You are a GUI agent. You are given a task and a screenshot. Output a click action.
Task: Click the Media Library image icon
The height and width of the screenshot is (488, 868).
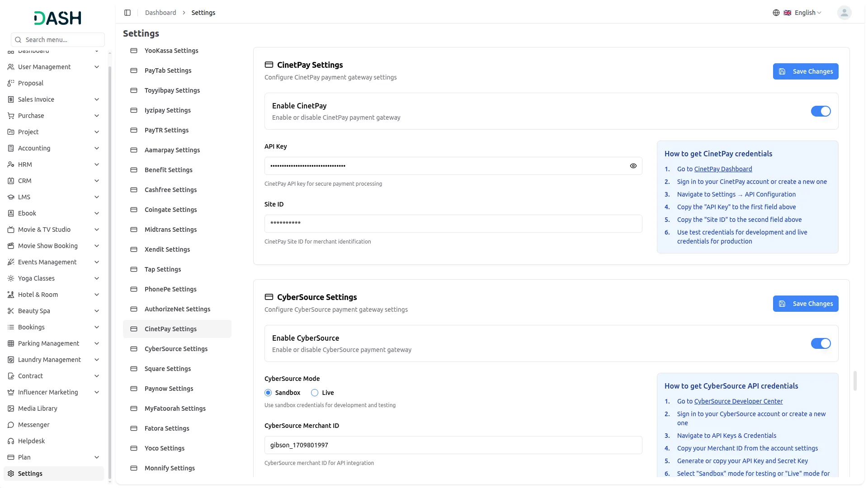[11, 408]
